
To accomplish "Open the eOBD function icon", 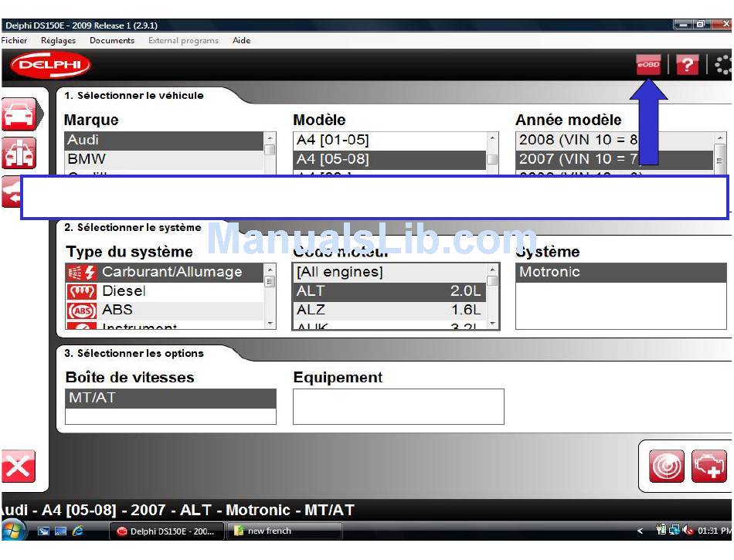I will (648, 65).
